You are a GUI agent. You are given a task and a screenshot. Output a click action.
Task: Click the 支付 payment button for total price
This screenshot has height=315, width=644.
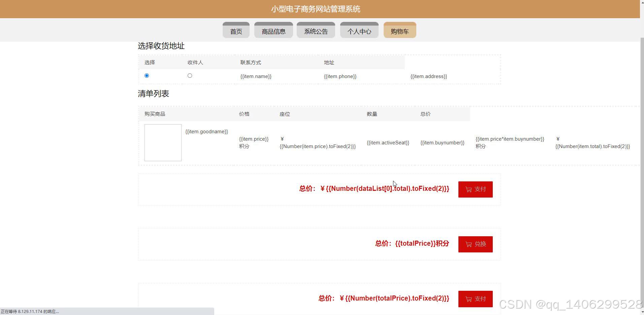point(475,189)
